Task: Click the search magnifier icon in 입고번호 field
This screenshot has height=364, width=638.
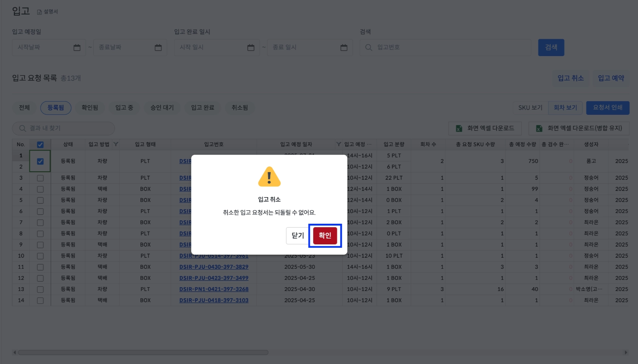Action: [x=369, y=48]
